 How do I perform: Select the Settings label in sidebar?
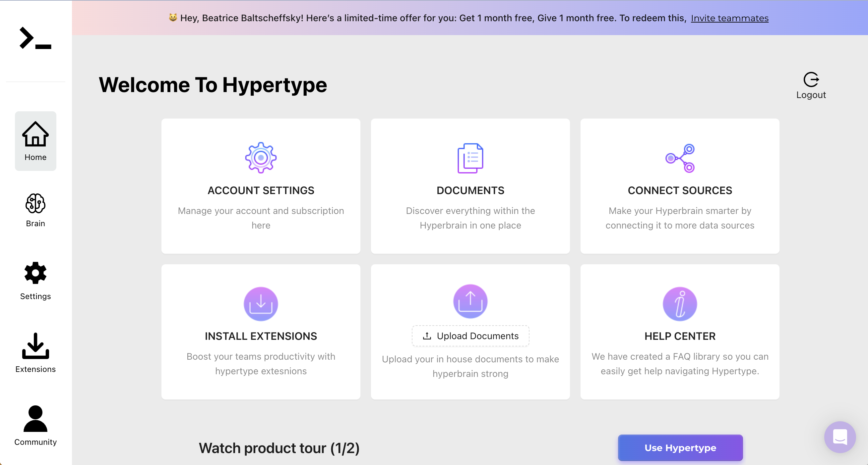coord(35,296)
